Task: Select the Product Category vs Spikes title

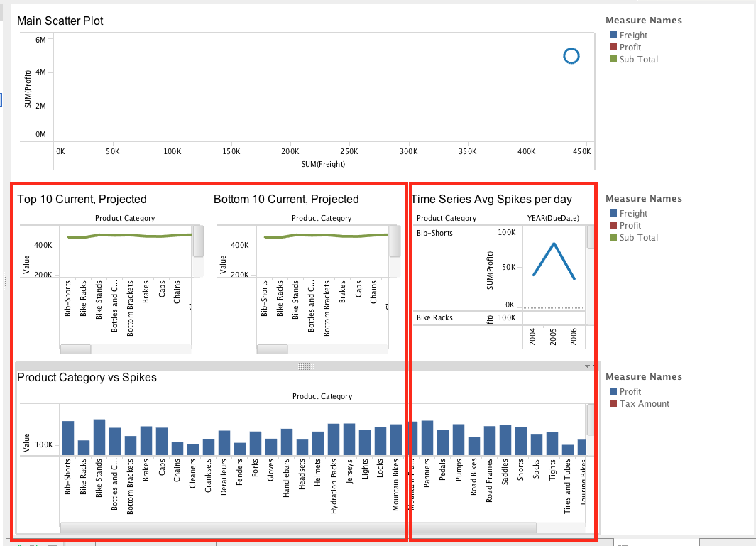Action: [87, 377]
